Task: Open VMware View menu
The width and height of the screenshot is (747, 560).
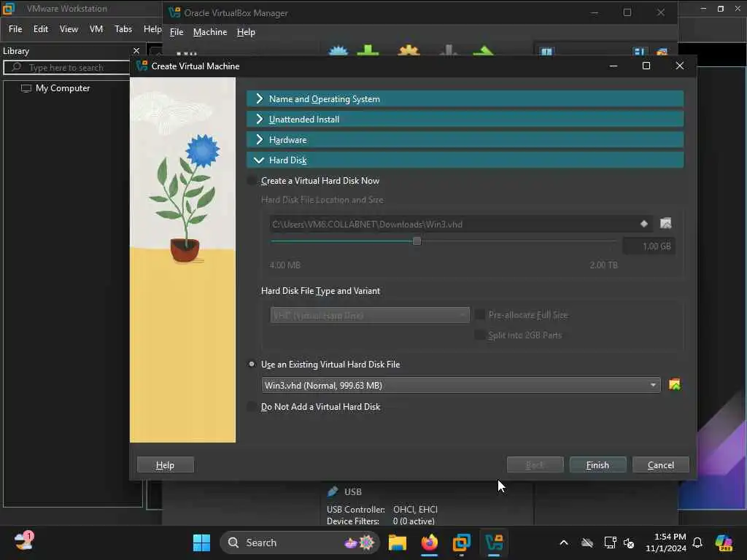Action: click(x=69, y=29)
